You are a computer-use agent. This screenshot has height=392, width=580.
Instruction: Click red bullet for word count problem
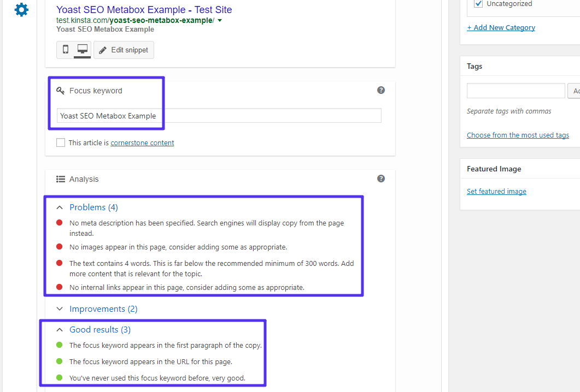(59, 263)
